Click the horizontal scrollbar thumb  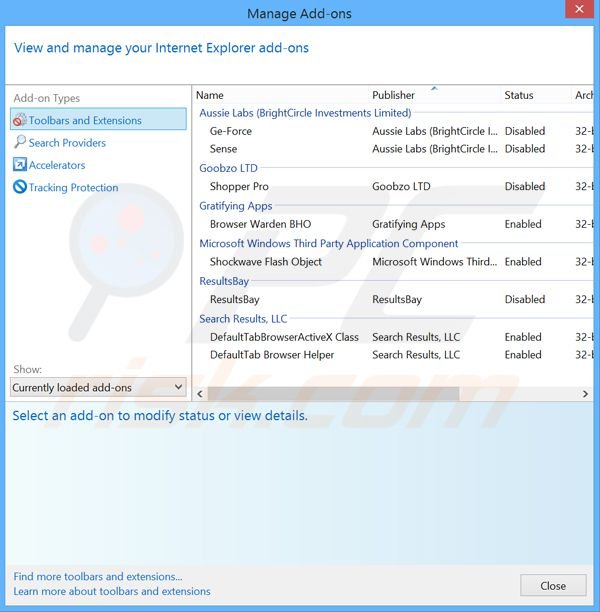click(x=333, y=394)
